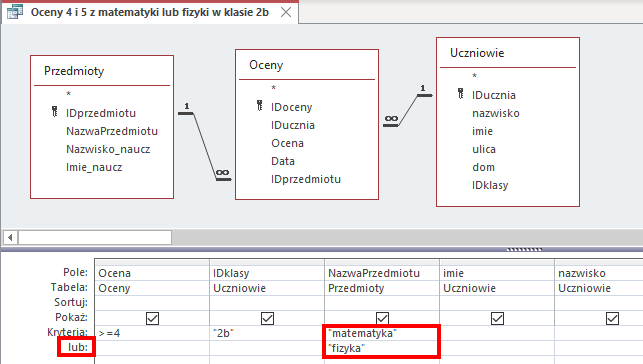Click the query icon in the tab header
Image resolution: width=643 pixels, height=364 pixels.
15,12
